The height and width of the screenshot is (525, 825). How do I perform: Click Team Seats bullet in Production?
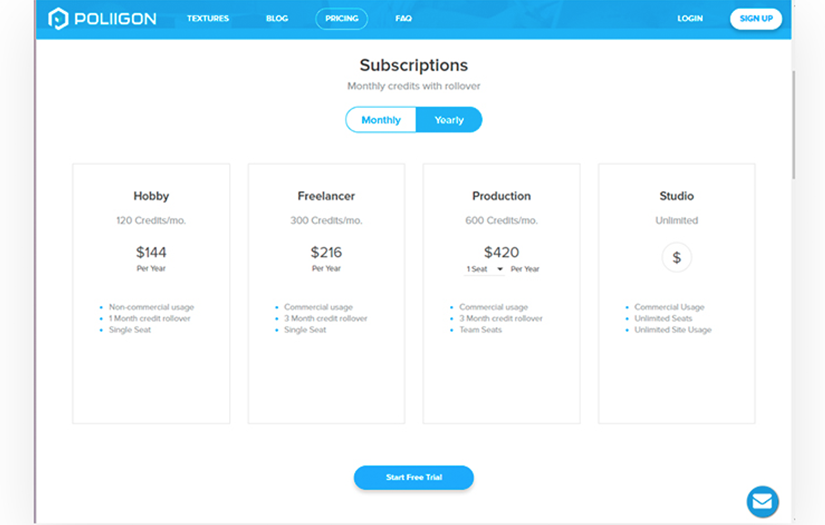[x=480, y=330]
